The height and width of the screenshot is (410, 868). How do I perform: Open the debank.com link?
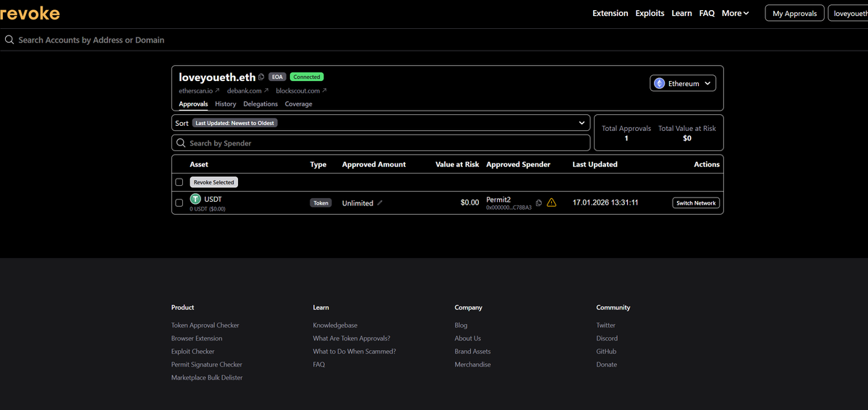[x=248, y=91]
